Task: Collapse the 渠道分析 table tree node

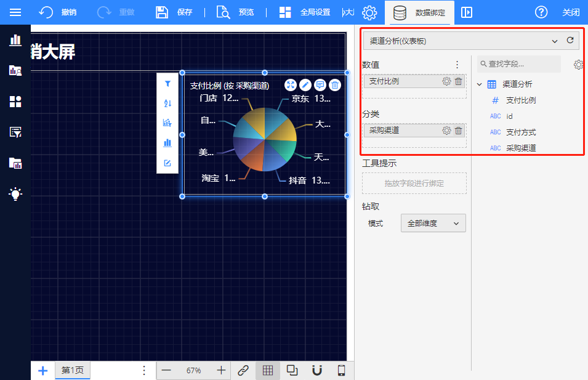Action: tap(480, 84)
